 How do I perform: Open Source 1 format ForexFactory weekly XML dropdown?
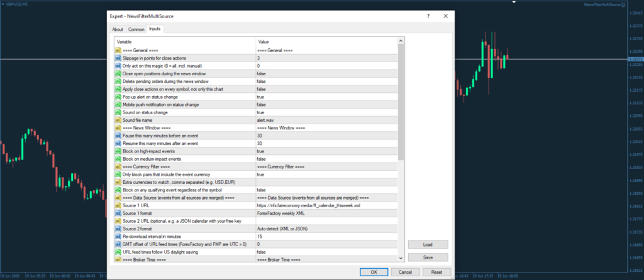click(326, 213)
